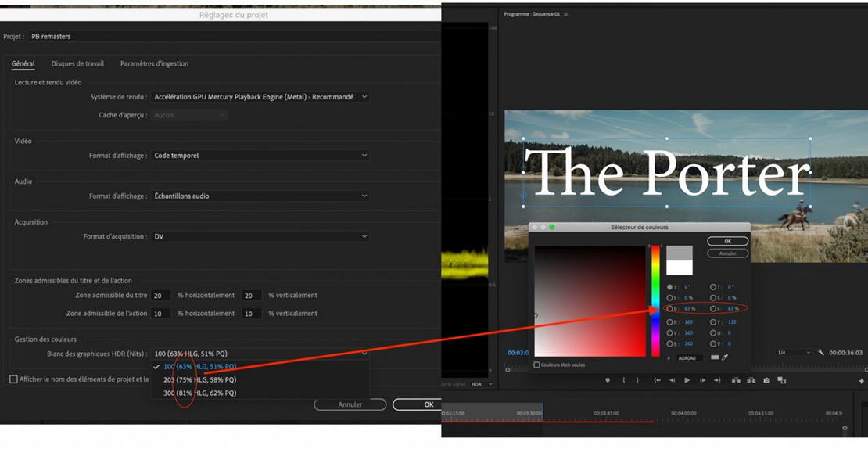The height and width of the screenshot is (449, 868).
Task: Pick the eyedropper in color selector
Action: click(725, 357)
